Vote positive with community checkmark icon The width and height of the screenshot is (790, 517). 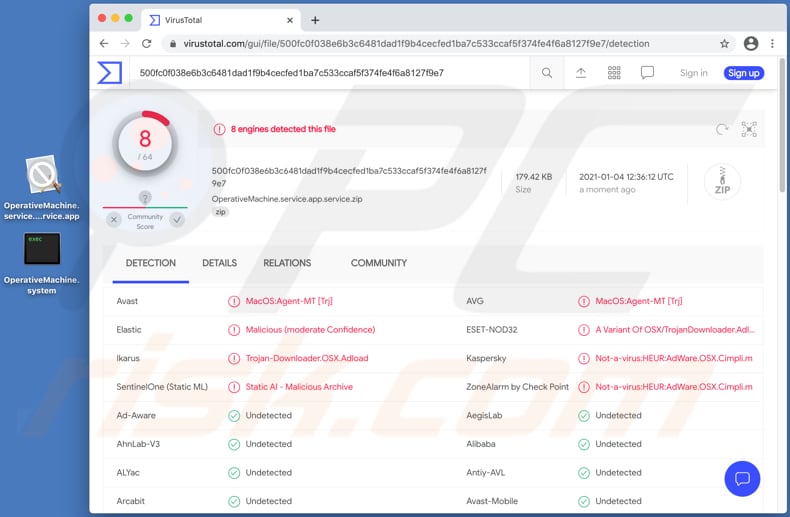[177, 220]
